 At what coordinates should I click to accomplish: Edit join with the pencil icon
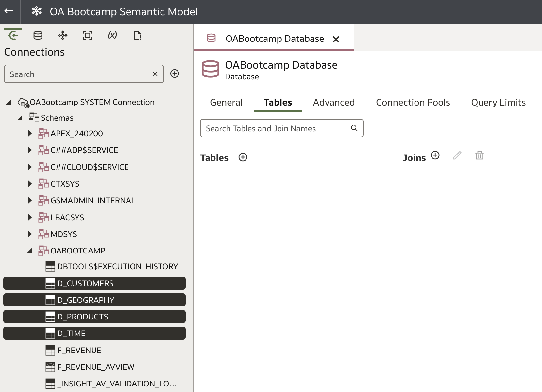click(x=457, y=155)
